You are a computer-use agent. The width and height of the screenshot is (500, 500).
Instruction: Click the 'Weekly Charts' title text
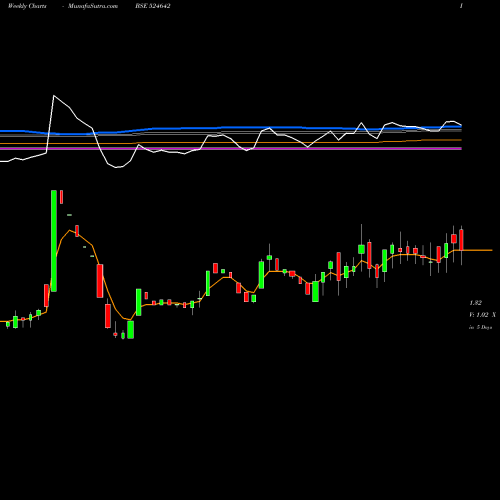[27, 6]
